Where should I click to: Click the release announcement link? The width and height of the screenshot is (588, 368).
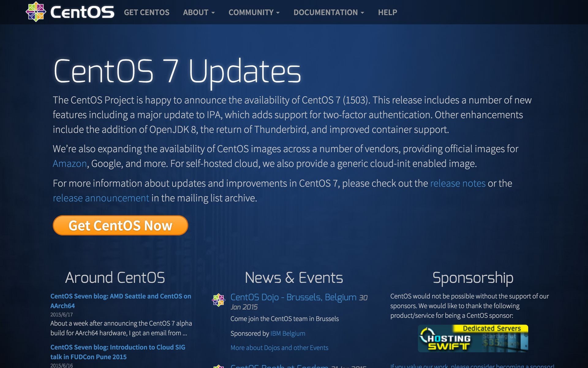point(101,197)
